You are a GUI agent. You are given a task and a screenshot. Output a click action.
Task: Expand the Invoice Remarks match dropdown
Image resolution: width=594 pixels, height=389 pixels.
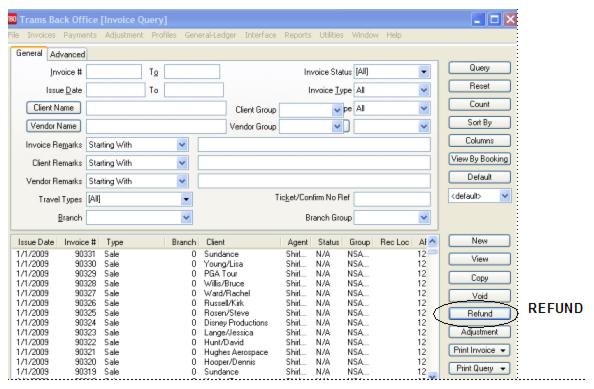pyautogui.click(x=182, y=145)
